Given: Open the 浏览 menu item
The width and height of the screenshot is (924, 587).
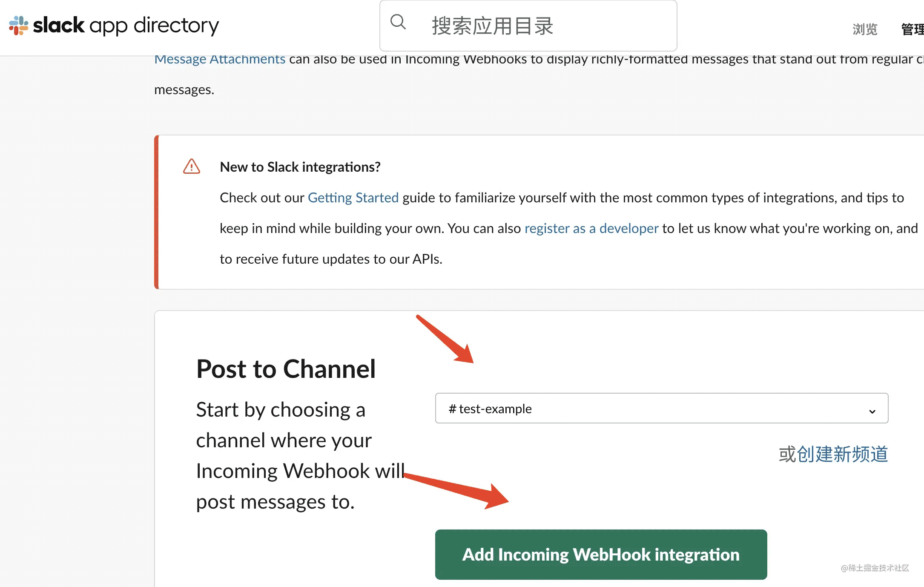Looking at the screenshot, I should tap(865, 29).
